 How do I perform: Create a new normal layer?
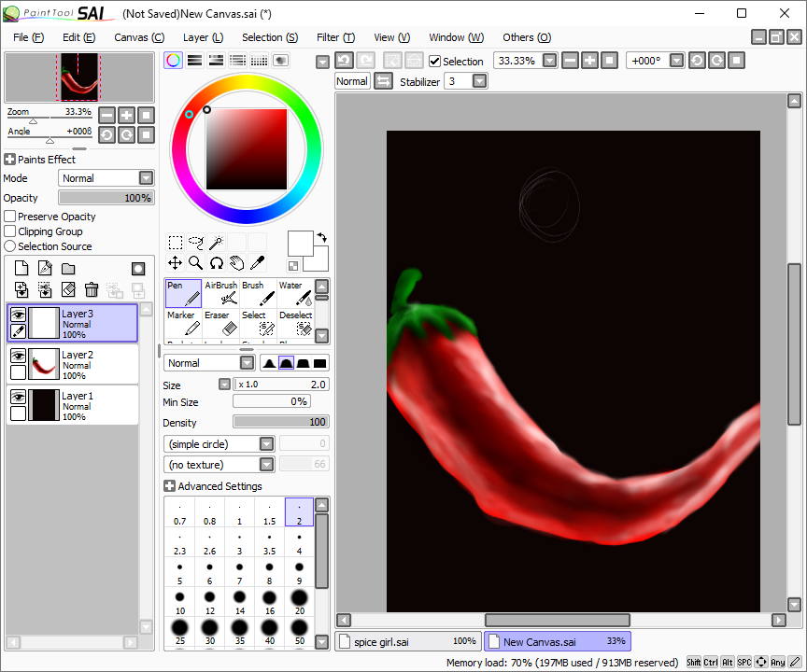(21, 269)
